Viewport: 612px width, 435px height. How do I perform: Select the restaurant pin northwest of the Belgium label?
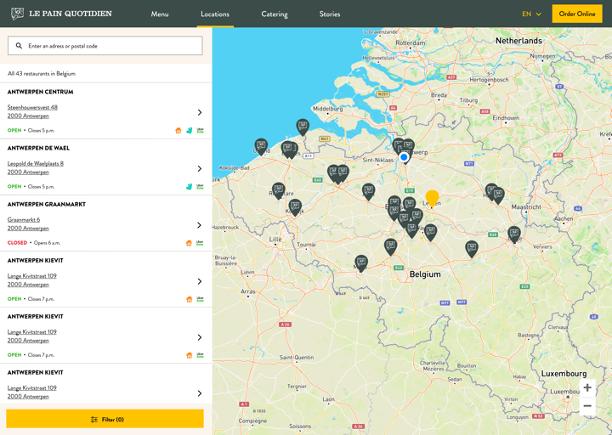(x=391, y=247)
